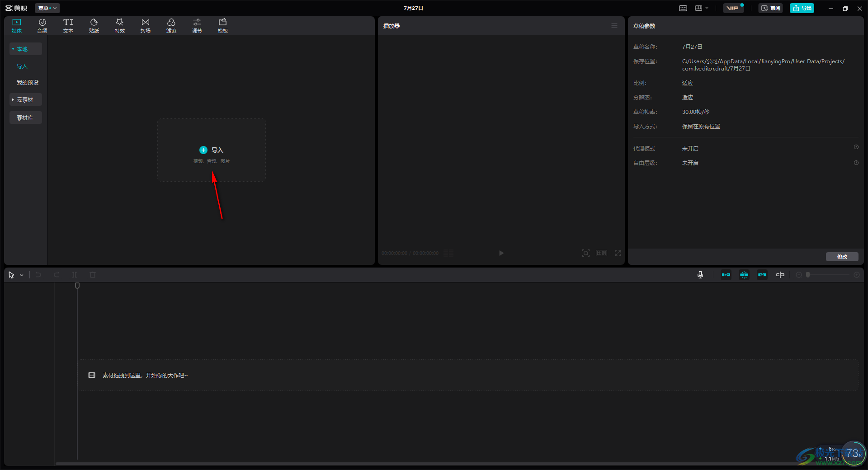Open the 素材库 material library
This screenshot has width=868, height=470.
26,117
